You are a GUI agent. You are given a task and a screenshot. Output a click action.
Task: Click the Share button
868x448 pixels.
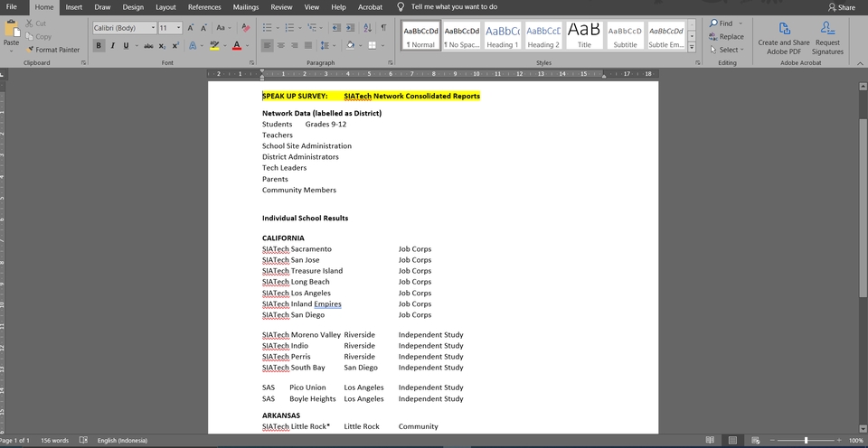pyautogui.click(x=842, y=7)
